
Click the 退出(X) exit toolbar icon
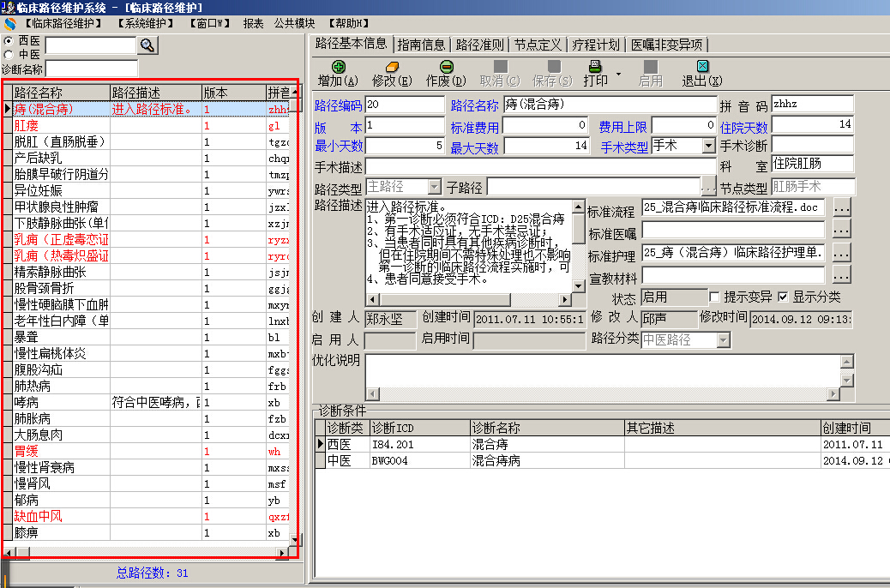tap(702, 66)
